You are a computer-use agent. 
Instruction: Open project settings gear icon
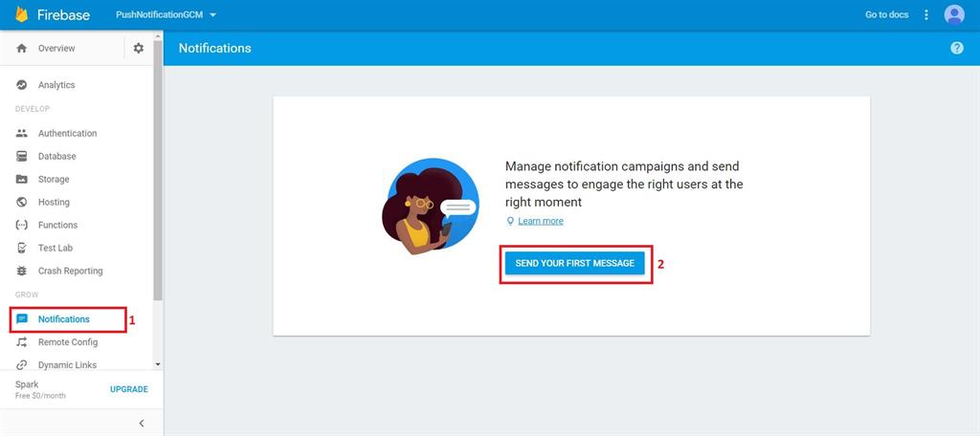139,49
